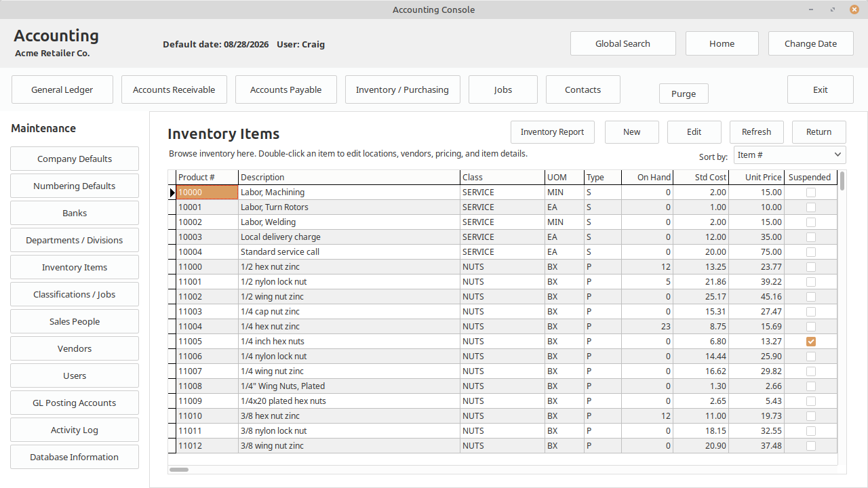Open the Sort by dropdown
This screenshot has width=868, height=488.
click(x=790, y=155)
